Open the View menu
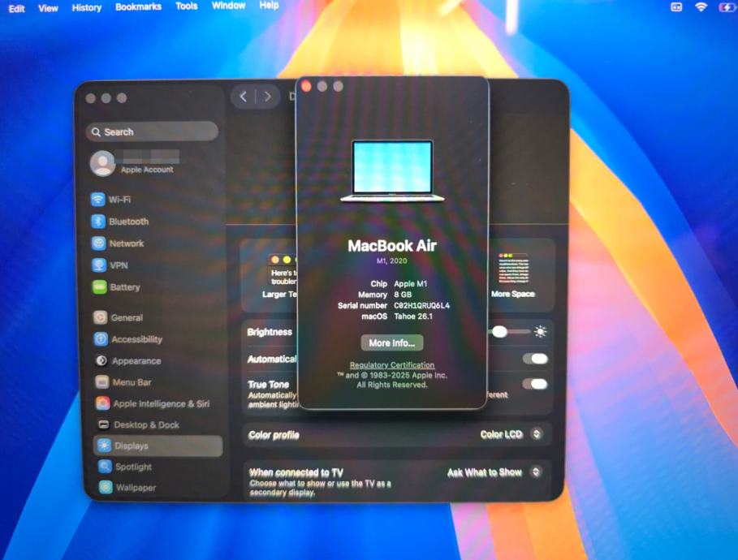The height and width of the screenshot is (560, 738). [x=48, y=8]
